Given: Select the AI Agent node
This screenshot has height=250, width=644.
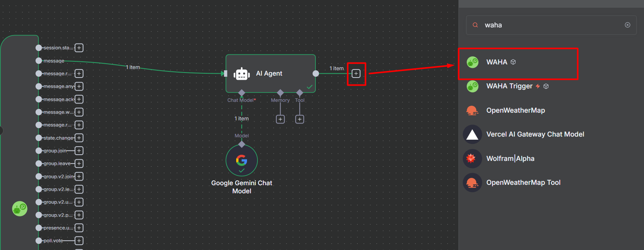Looking at the screenshot, I should point(271,73).
